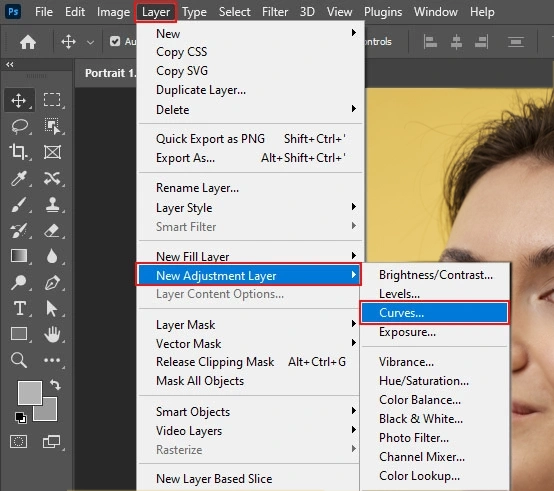
Task: Align horizontal centers icon
Action: (456, 42)
